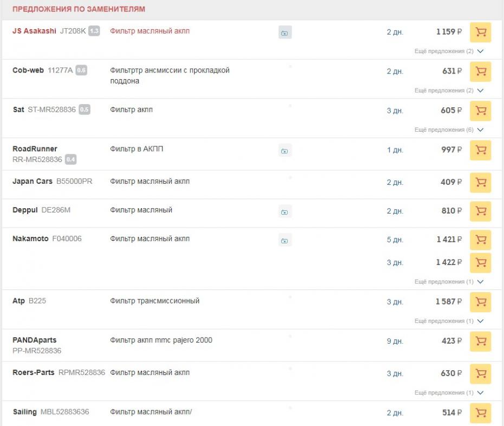View photo of RoadRunner RR-MR528836
The width and height of the screenshot is (504, 426).
(x=285, y=151)
